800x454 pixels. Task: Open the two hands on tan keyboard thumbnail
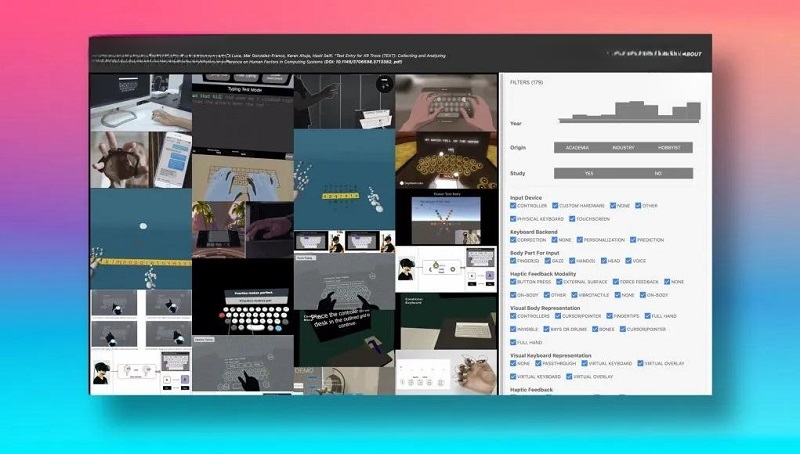pos(243,177)
